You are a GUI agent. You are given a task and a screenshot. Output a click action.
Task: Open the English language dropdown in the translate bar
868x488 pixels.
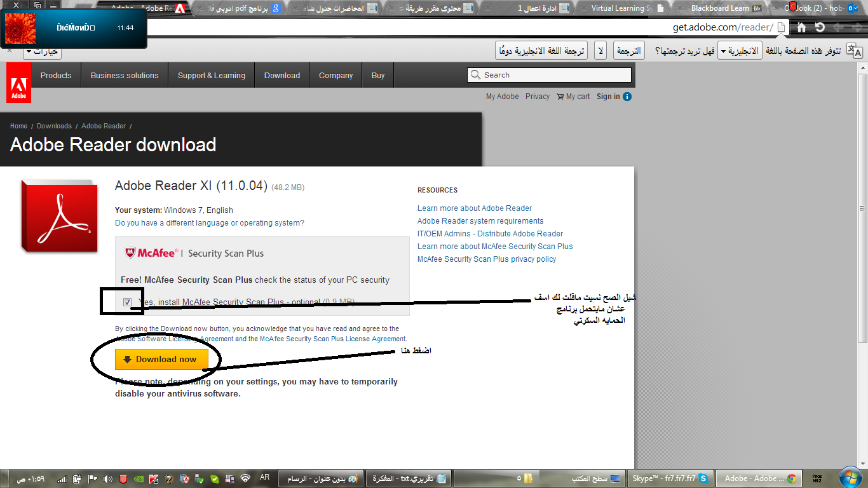point(740,51)
